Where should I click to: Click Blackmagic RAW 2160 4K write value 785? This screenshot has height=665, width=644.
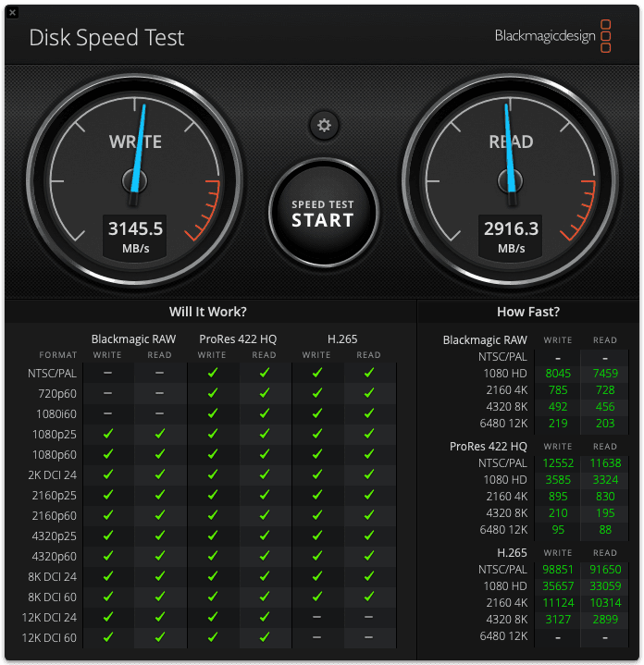[558, 389]
